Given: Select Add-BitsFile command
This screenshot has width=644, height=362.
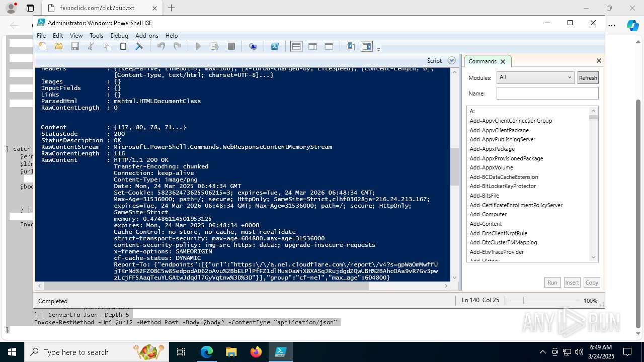Looking at the screenshot, I should tap(485, 196).
